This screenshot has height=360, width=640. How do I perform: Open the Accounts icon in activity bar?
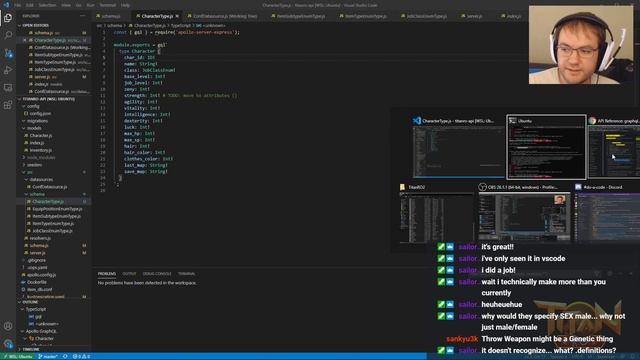pos(8,326)
